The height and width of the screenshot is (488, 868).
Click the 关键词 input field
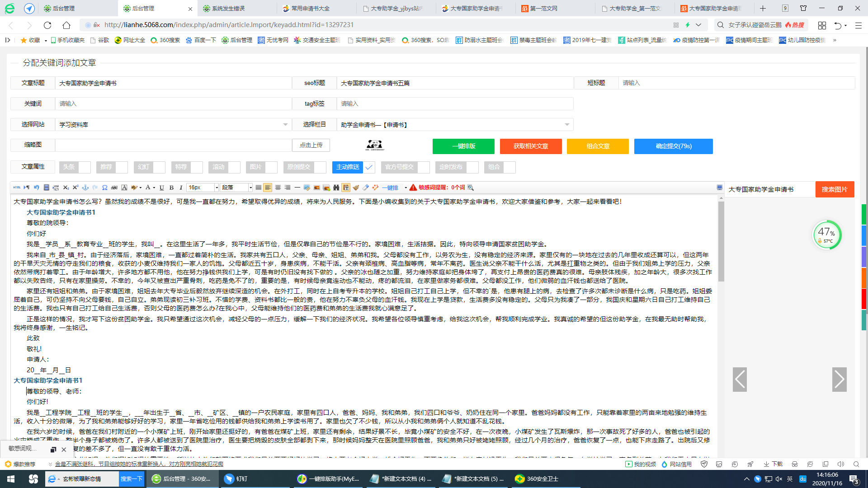pyautogui.click(x=173, y=104)
